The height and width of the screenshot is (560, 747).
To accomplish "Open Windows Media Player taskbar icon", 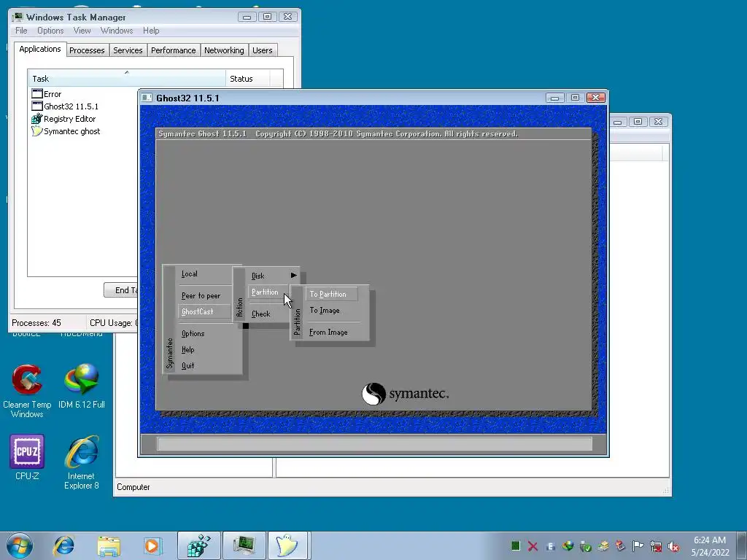I will [x=152, y=545].
